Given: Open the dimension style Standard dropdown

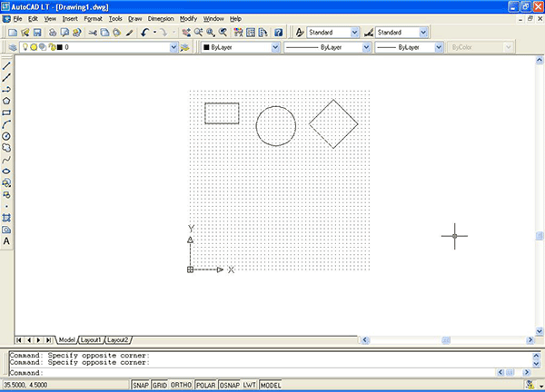Looking at the screenshot, I should click(x=423, y=33).
